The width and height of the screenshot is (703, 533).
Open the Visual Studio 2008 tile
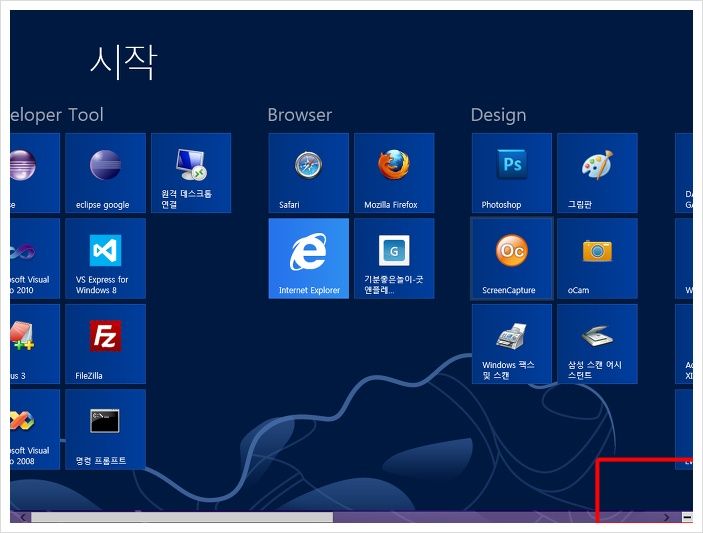(x=35, y=429)
